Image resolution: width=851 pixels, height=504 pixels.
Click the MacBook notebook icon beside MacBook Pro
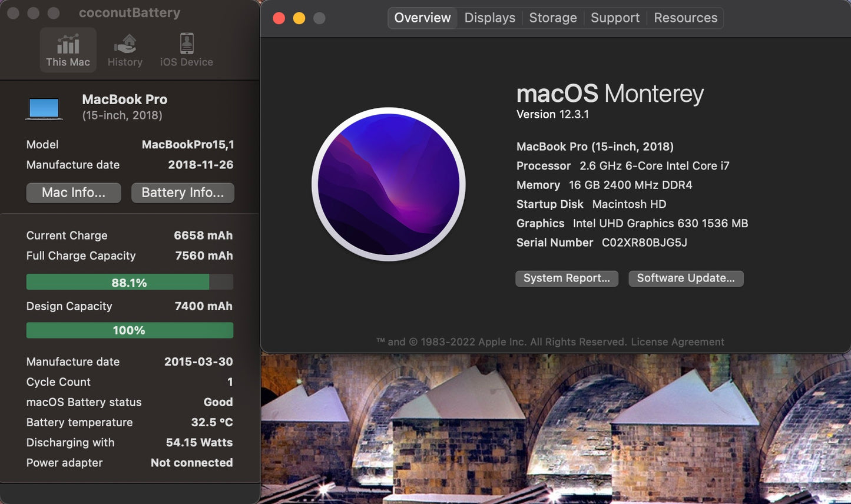click(x=44, y=107)
